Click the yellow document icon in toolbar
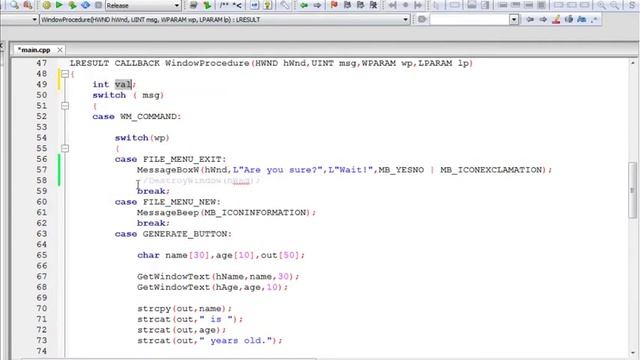This screenshot has width=640, height=360. pos(268,5)
